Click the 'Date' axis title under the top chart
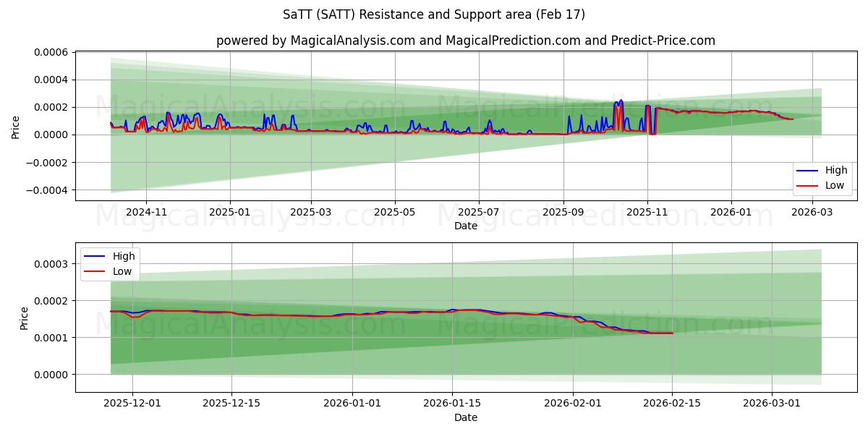 pyautogui.click(x=466, y=226)
